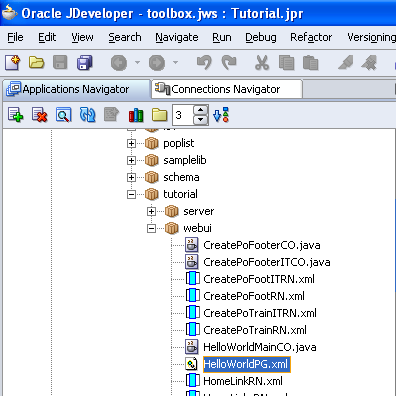The width and height of the screenshot is (396, 396).
Task: Click the New file toolbar icon
Action: (x=13, y=62)
